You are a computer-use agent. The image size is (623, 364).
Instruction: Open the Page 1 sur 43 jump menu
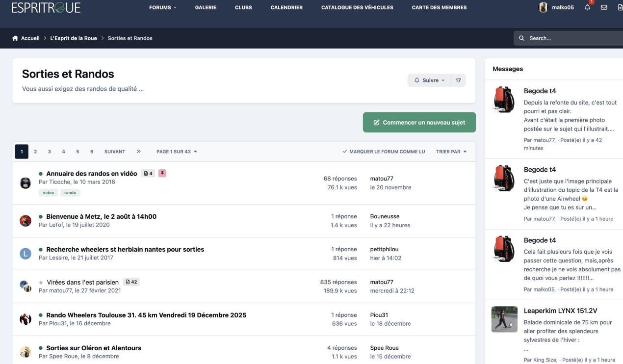click(x=177, y=152)
